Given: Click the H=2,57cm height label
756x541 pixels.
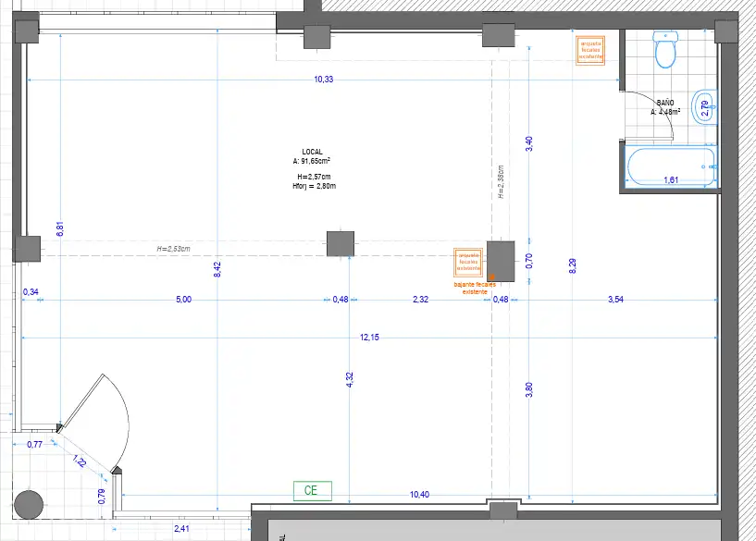Looking at the screenshot, I should click(314, 177).
